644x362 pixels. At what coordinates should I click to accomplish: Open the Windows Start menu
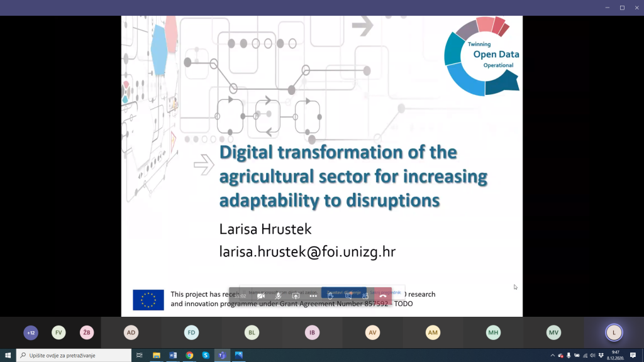[8, 355]
